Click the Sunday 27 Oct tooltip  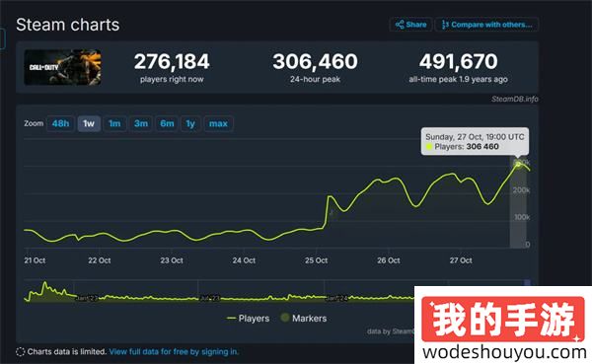(475, 142)
